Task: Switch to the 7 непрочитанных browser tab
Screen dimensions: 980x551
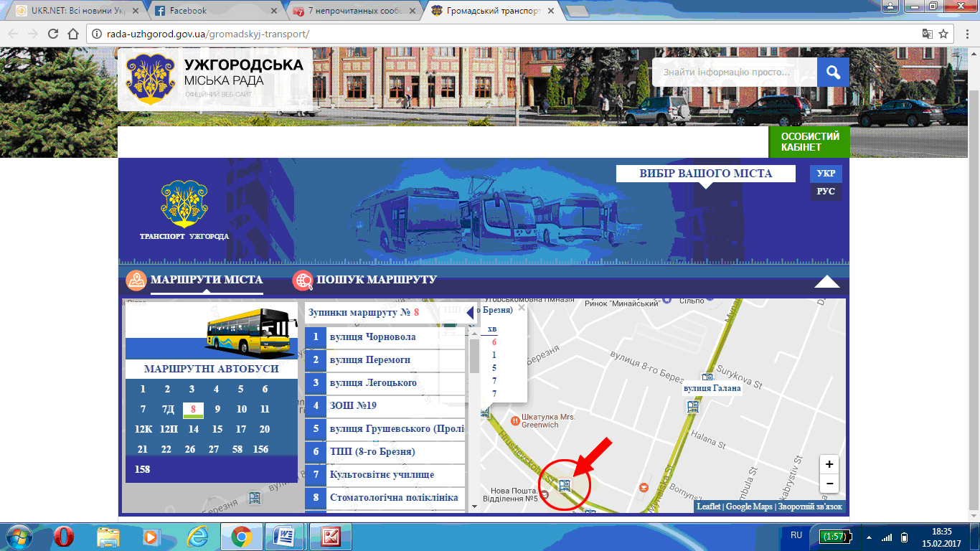Action: click(x=355, y=11)
